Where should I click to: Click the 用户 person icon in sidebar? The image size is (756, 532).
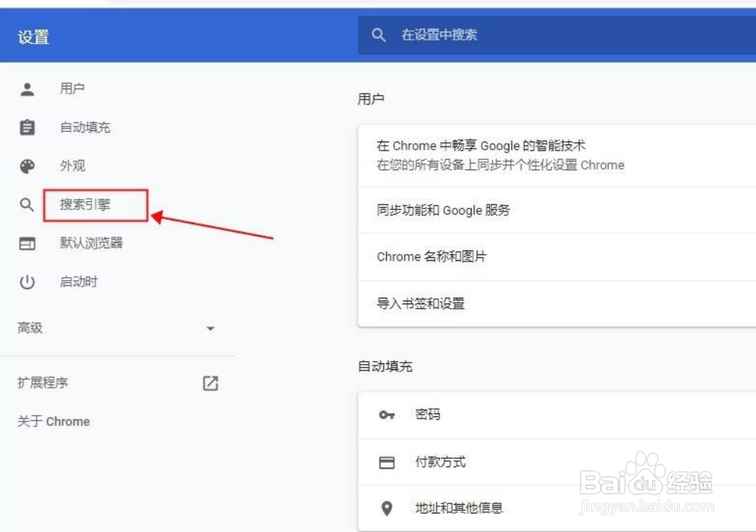tap(27, 89)
